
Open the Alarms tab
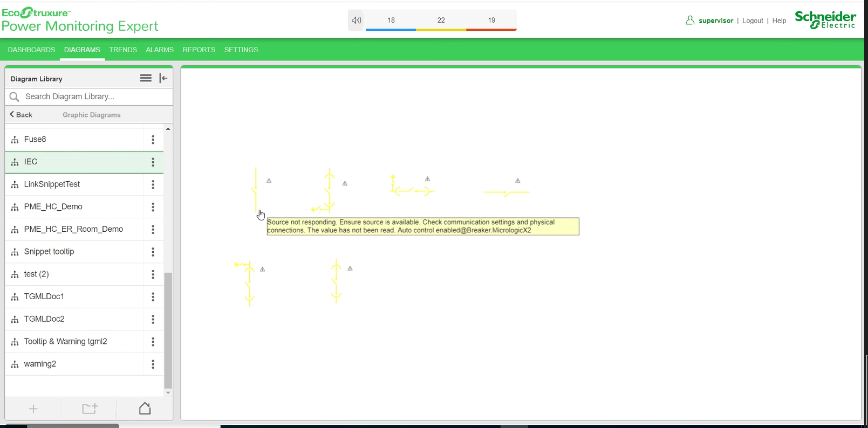(160, 50)
